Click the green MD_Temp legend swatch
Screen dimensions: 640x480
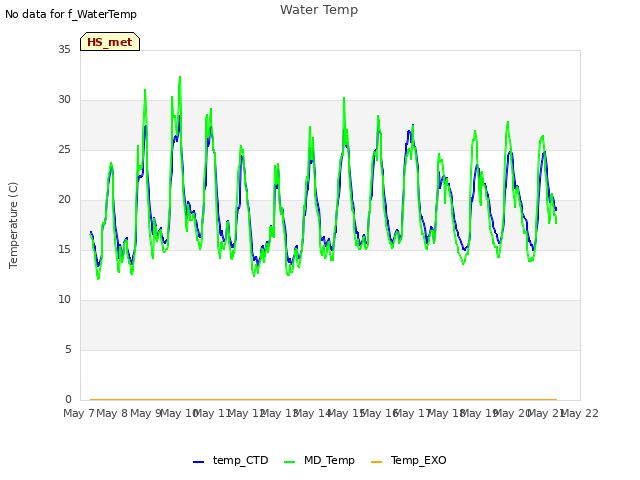pos(289,462)
